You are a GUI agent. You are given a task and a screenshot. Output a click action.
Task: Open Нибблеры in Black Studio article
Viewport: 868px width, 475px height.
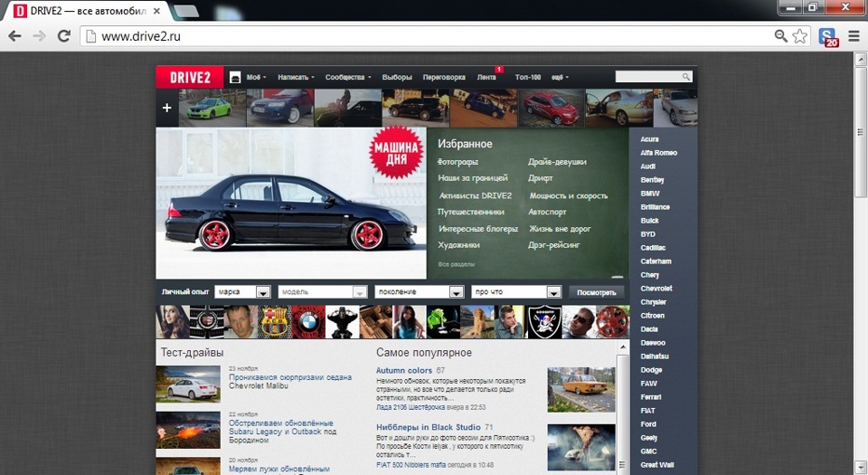(429, 427)
